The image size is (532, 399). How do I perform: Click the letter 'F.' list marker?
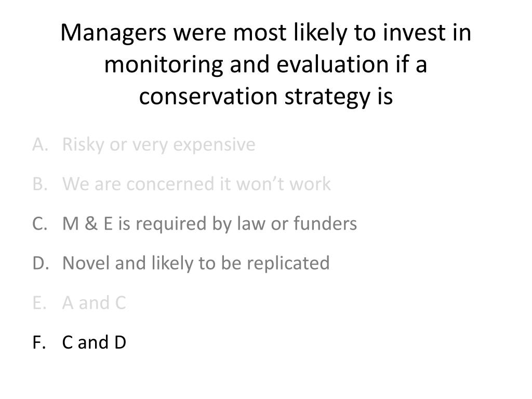(39, 342)
